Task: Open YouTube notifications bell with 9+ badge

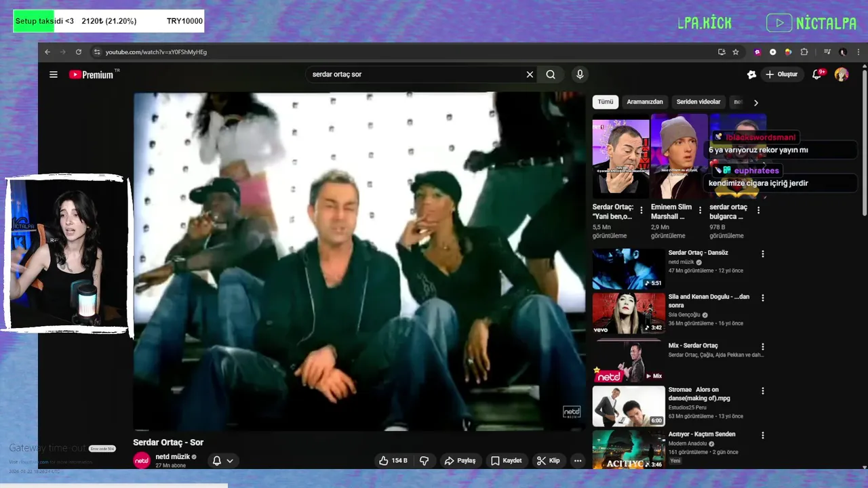Action: click(817, 75)
